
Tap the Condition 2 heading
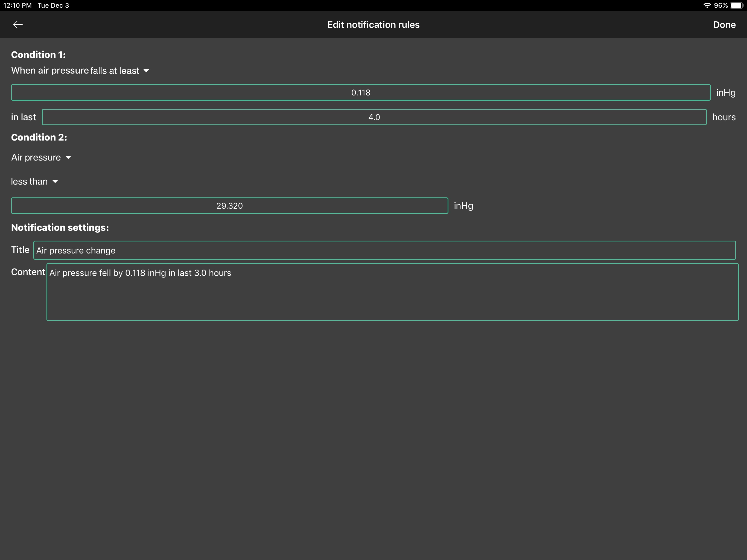pos(39,137)
